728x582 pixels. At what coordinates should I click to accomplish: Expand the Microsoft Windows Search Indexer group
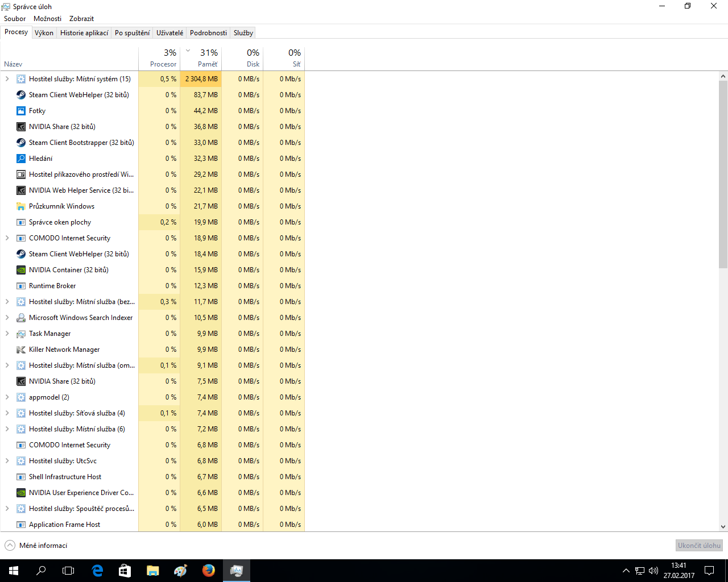[x=7, y=318]
